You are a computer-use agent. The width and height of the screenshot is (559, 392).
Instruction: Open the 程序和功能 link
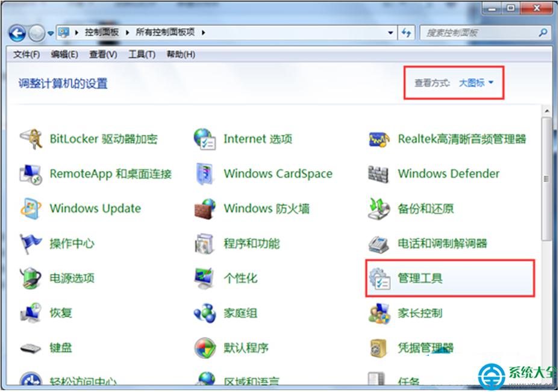[251, 244]
